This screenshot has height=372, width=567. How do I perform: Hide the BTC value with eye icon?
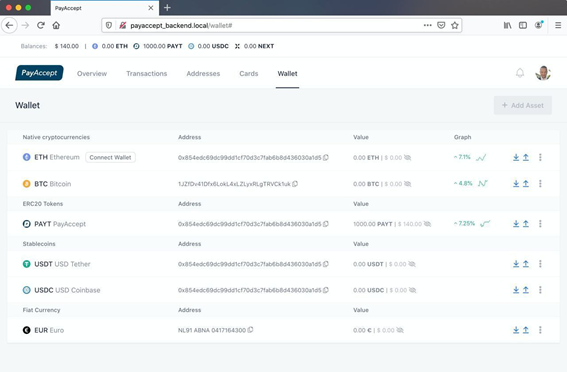tap(408, 184)
